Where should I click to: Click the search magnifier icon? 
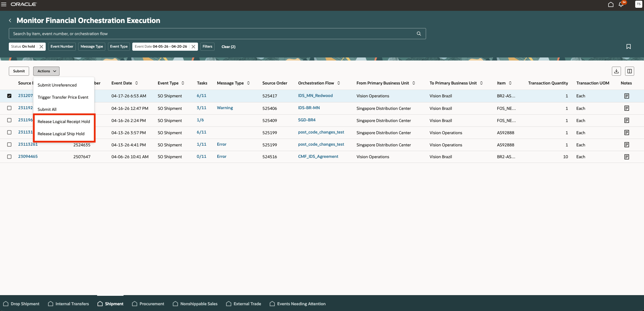[x=419, y=33]
